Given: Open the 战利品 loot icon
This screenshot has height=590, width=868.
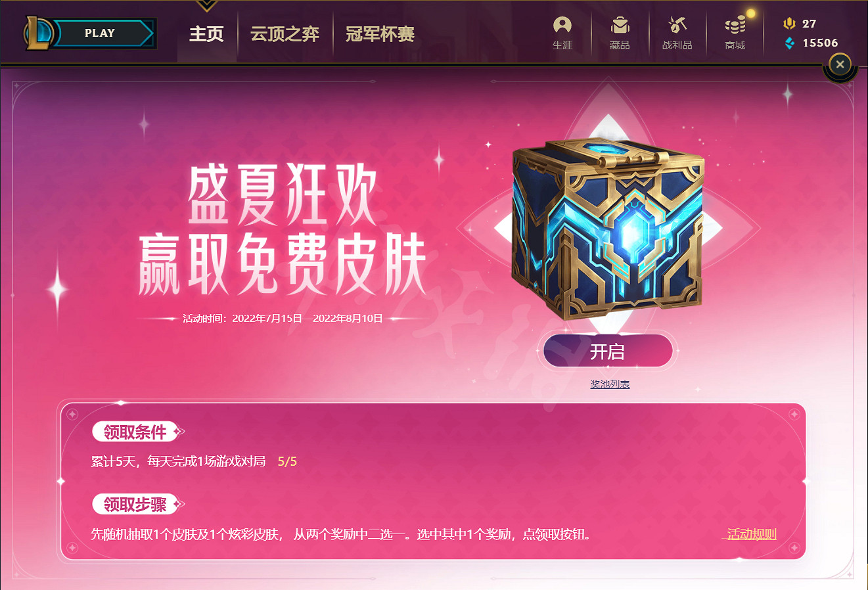Looking at the screenshot, I should [677, 25].
